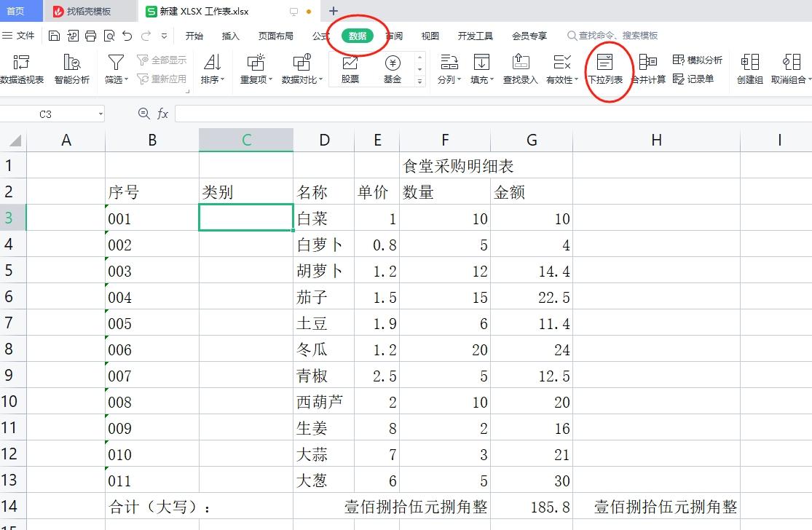Select the title cell 食堂采购明细表
Viewport: 812px width, 530px height.
(458, 166)
